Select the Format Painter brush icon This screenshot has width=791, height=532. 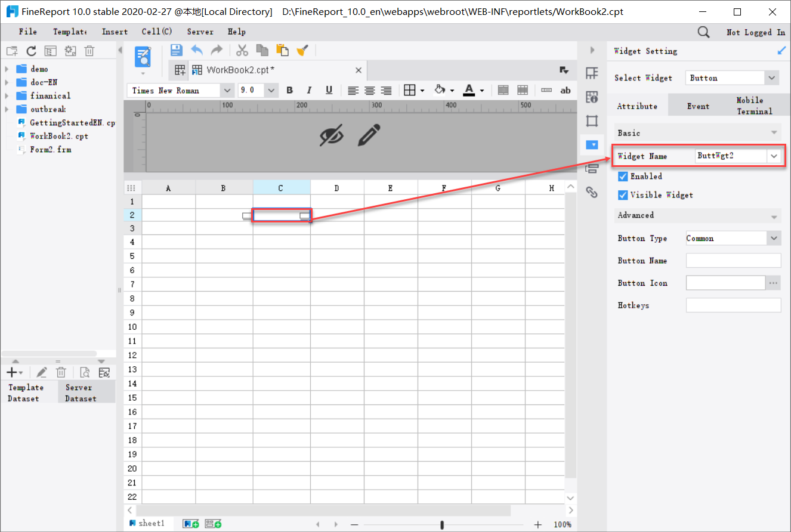[302, 50]
